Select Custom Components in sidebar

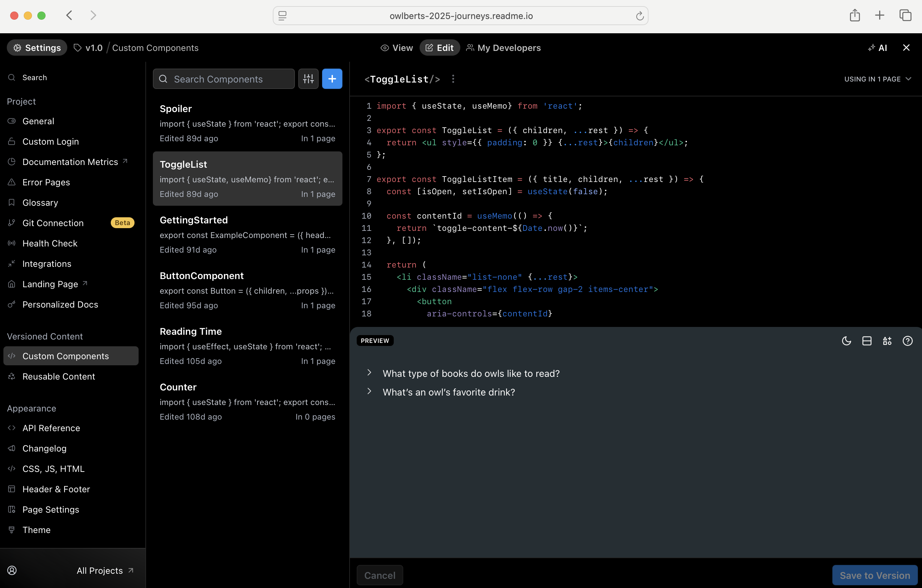click(x=71, y=356)
